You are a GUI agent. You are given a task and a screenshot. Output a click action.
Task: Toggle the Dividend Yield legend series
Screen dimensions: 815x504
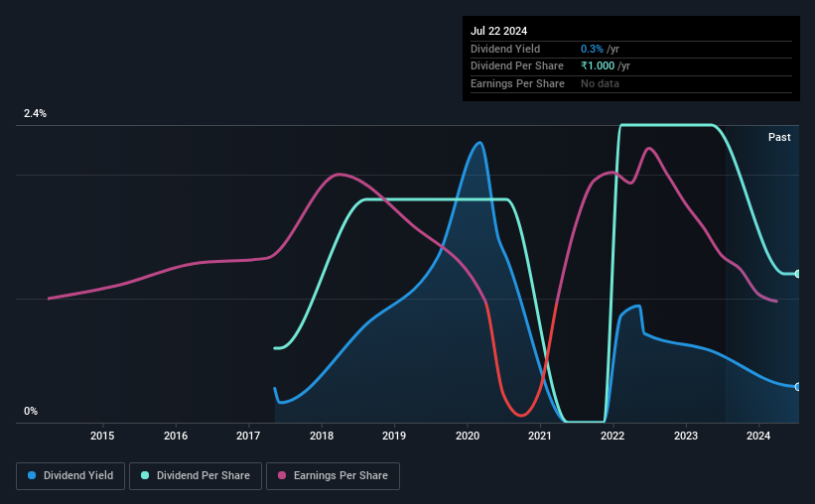click(70, 476)
